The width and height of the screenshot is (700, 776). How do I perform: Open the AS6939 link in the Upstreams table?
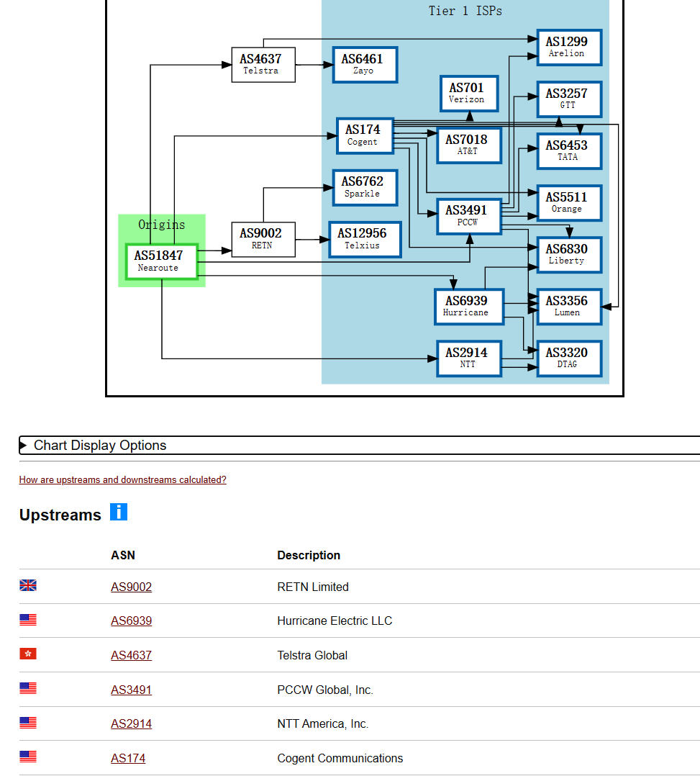[x=131, y=621]
